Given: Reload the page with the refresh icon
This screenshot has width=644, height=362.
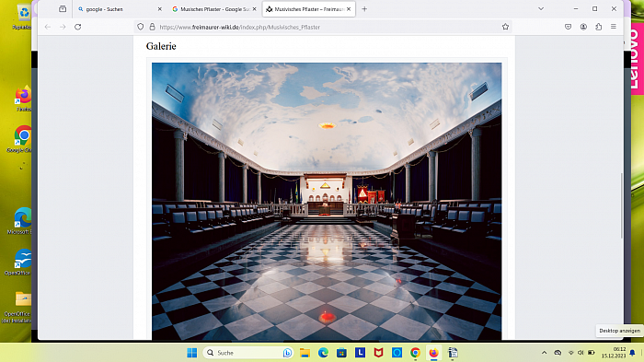Looking at the screenshot, I should [77, 27].
